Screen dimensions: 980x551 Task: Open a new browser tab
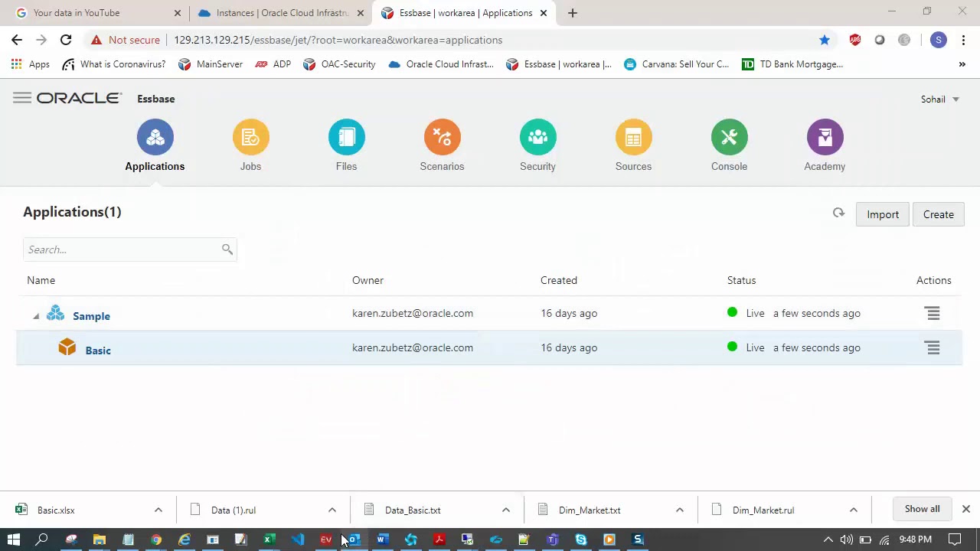pos(573,13)
